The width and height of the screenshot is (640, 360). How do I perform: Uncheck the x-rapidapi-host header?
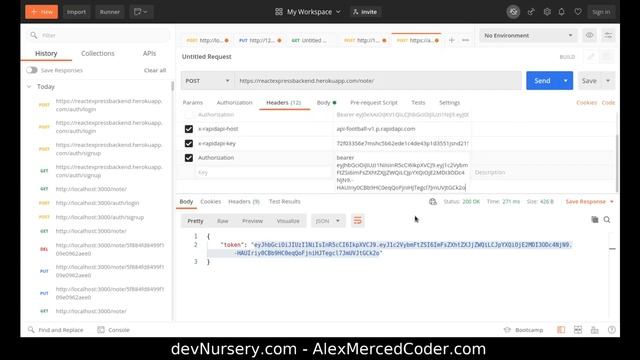tap(189, 129)
